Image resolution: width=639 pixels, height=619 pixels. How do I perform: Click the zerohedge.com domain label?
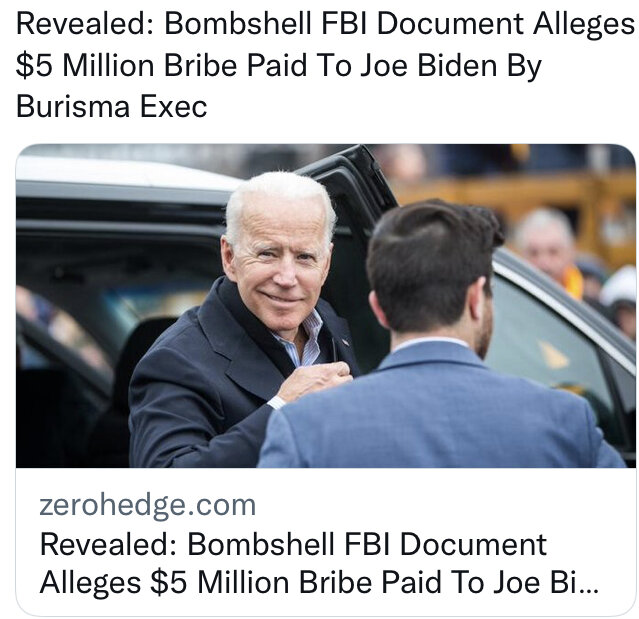pos(148,505)
